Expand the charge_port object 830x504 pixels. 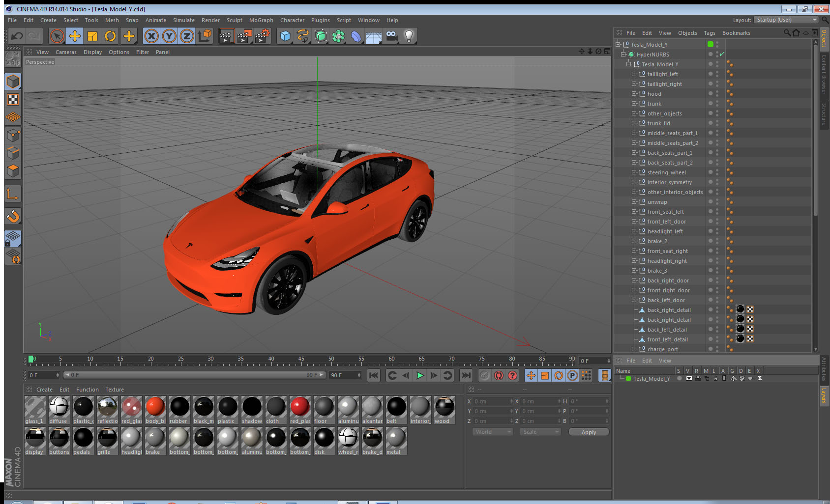(634, 349)
